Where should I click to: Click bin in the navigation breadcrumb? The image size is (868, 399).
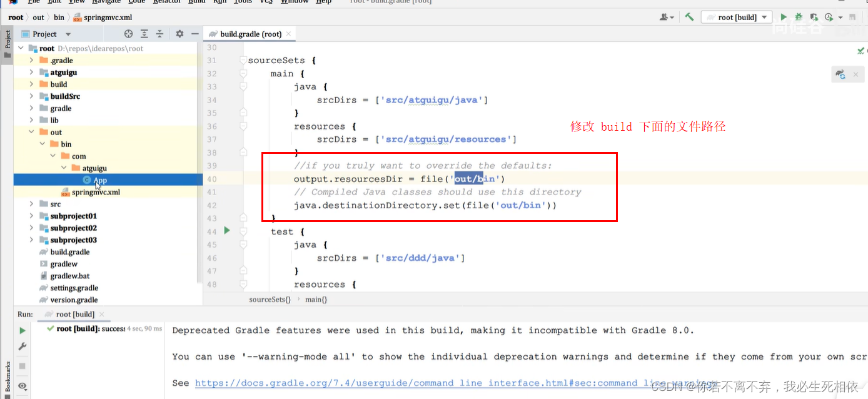point(59,18)
